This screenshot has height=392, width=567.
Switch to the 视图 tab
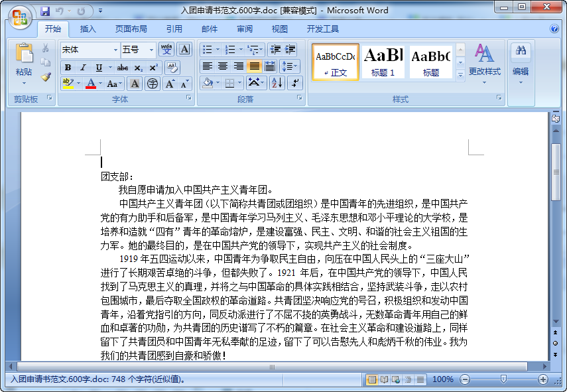pyautogui.click(x=280, y=29)
